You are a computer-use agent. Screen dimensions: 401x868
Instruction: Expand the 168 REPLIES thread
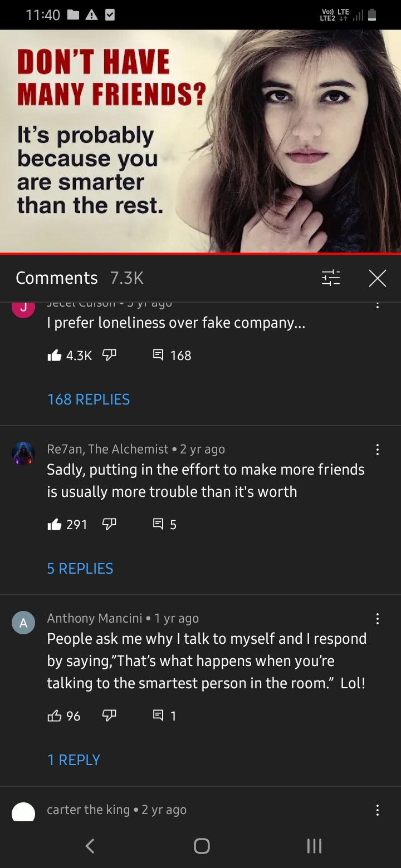[x=89, y=399]
